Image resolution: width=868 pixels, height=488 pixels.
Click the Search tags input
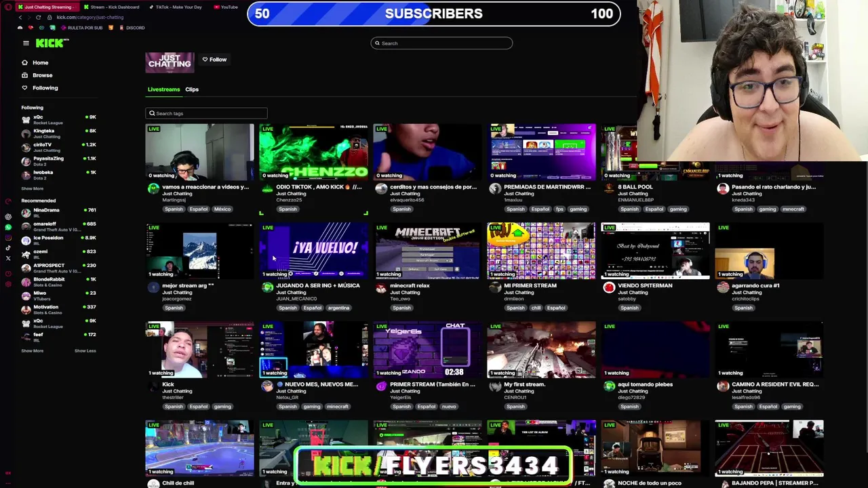206,113
